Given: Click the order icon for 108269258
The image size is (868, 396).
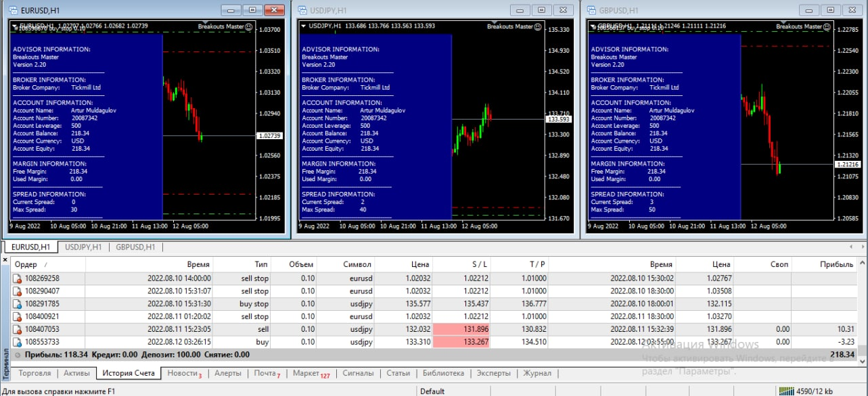Looking at the screenshot, I should (17, 278).
